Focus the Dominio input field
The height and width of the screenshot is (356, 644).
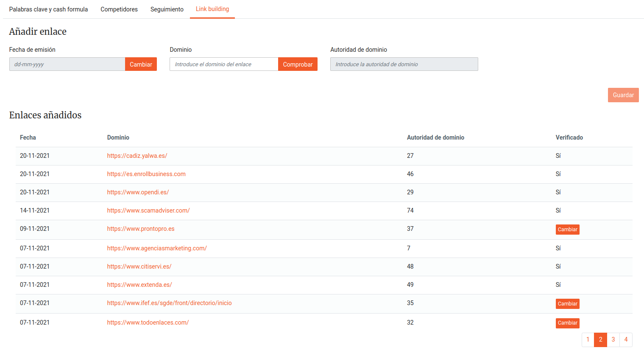coord(224,64)
